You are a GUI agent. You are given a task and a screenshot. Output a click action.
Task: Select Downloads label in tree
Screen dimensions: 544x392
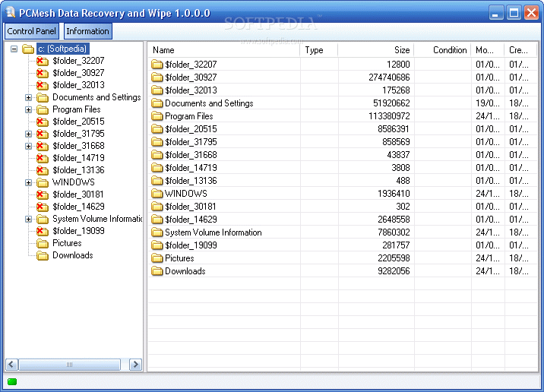click(x=73, y=256)
